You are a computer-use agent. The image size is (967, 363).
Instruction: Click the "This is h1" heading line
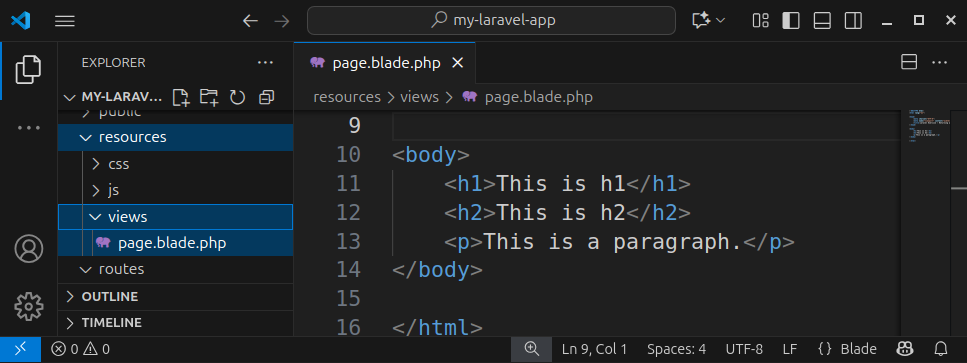pyautogui.click(x=561, y=184)
